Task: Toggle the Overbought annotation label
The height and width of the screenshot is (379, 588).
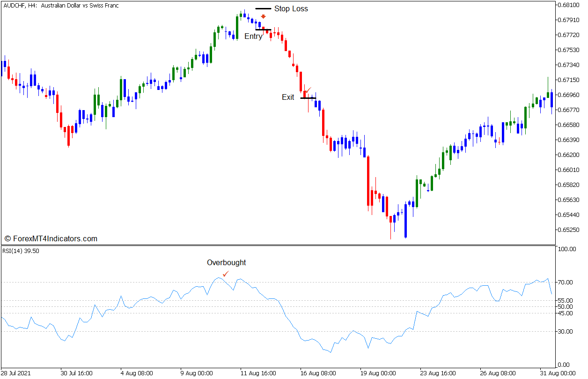Action: point(227,263)
